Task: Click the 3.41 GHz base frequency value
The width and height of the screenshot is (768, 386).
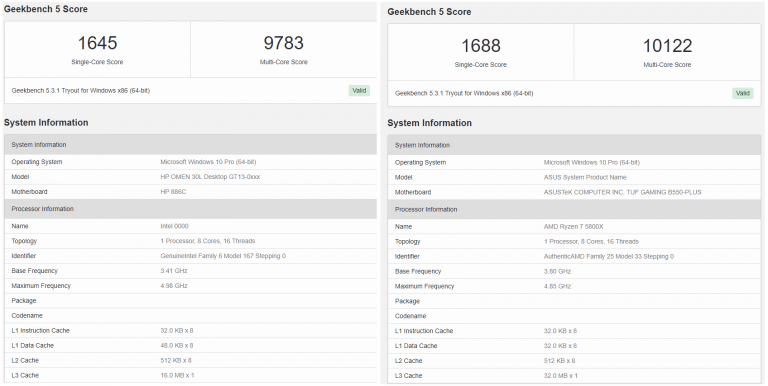Action: [174, 271]
